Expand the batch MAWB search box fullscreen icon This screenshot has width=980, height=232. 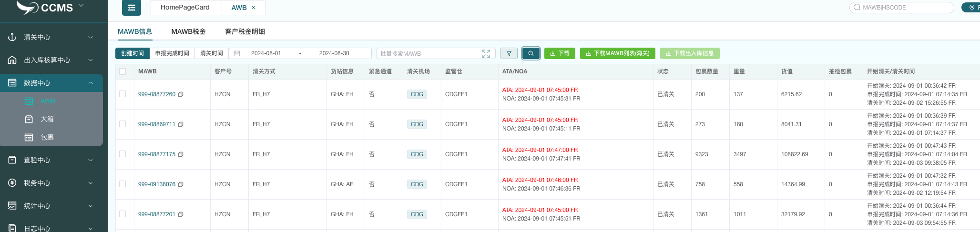[x=486, y=53]
